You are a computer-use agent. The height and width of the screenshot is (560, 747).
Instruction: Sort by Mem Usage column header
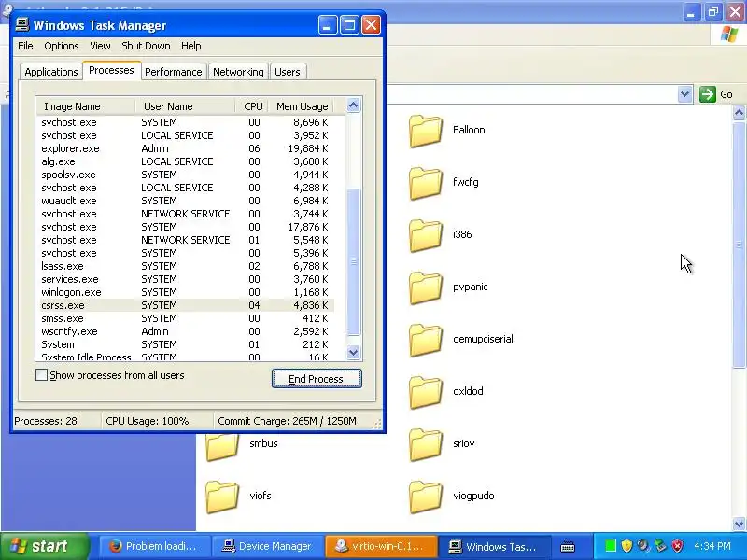[x=302, y=106]
